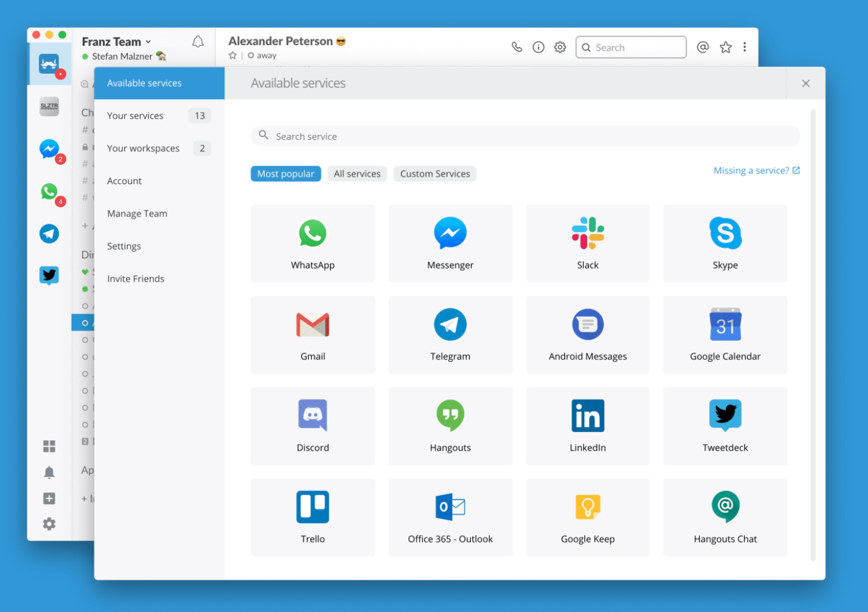Open workspaces grid icon in sidebar
The image size is (868, 612).
tap(49, 446)
